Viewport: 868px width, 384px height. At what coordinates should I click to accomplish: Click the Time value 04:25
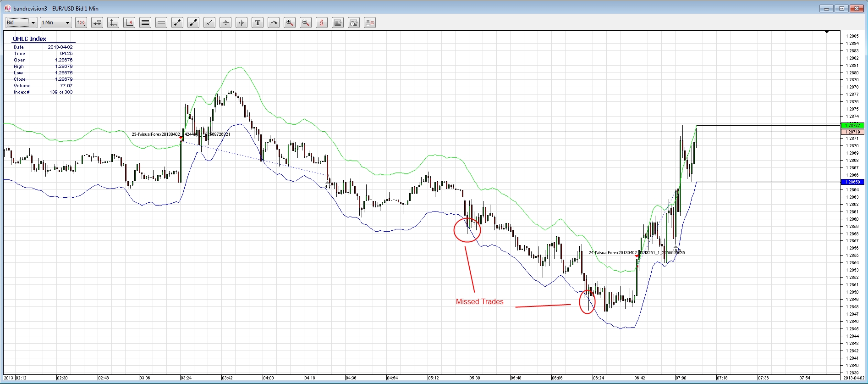[x=66, y=53]
